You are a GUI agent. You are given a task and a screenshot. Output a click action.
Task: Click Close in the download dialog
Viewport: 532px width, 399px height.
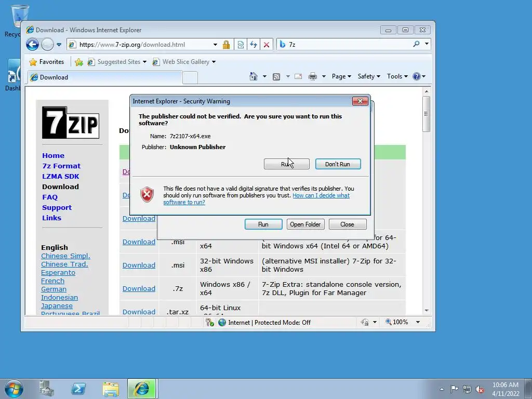pyautogui.click(x=348, y=224)
